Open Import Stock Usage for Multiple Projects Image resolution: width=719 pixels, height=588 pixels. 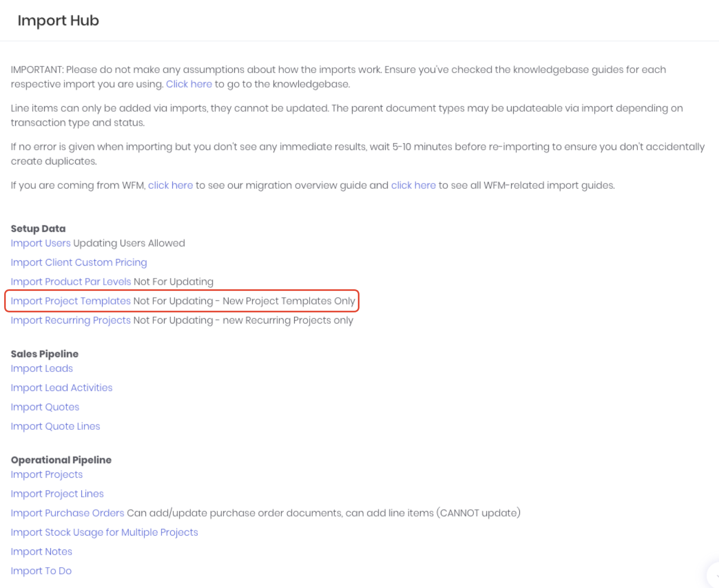point(104,532)
